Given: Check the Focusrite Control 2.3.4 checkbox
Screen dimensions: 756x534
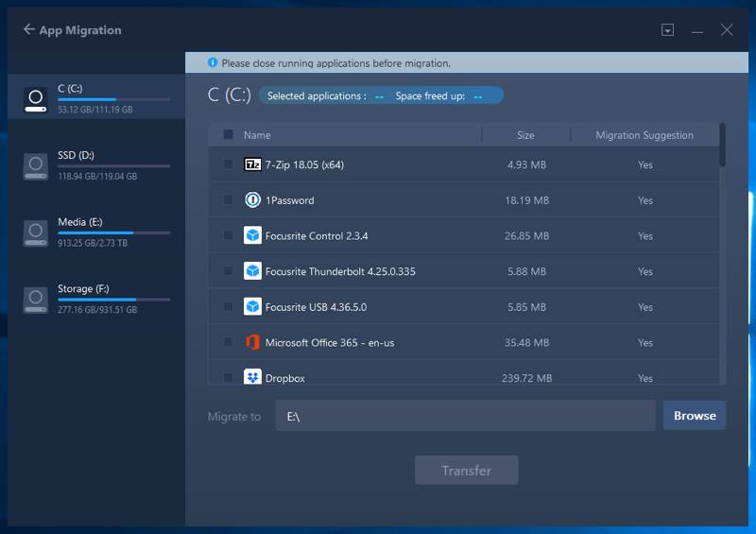Looking at the screenshot, I should 229,235.
